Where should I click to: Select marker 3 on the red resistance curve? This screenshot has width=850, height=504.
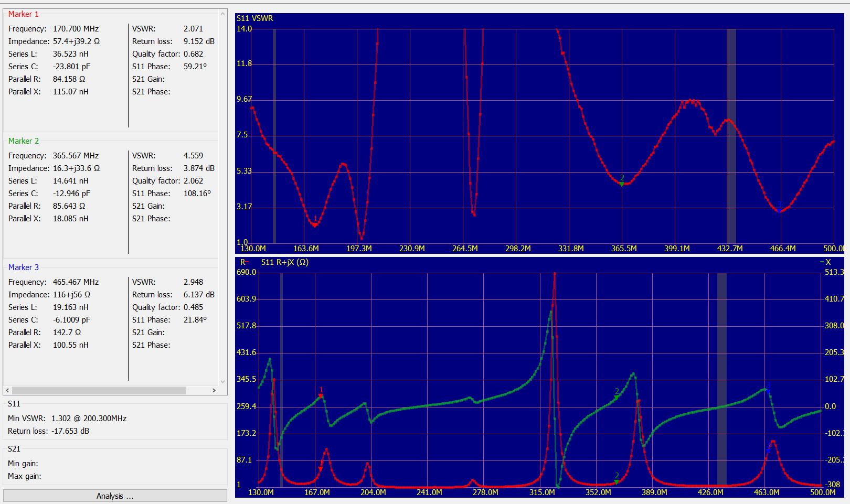pyautogui.click(x=768, y=450)
